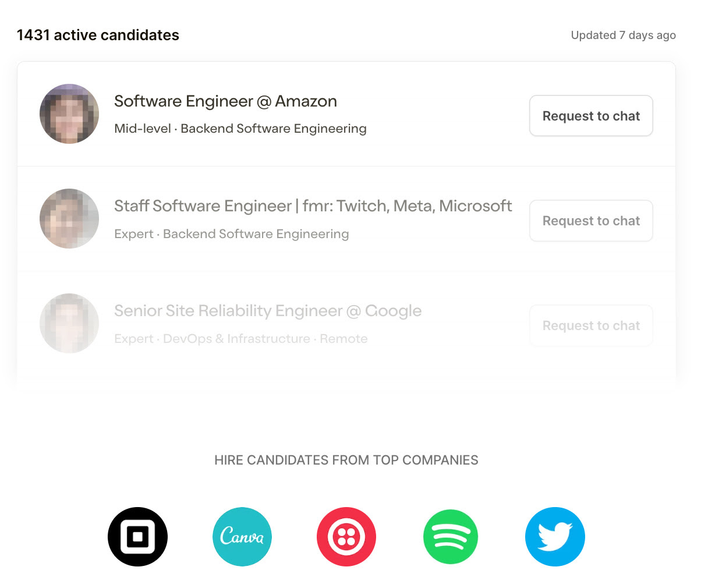Click Hire Candidates From Top Companies heading

tap(346, 460)
